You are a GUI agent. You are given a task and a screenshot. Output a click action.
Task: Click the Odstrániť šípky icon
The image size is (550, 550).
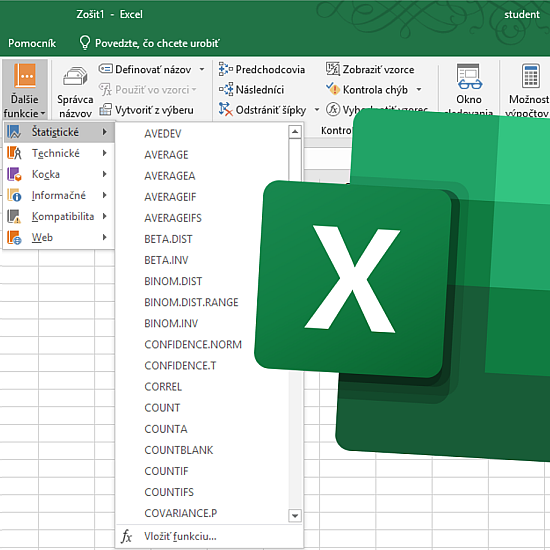226,109
